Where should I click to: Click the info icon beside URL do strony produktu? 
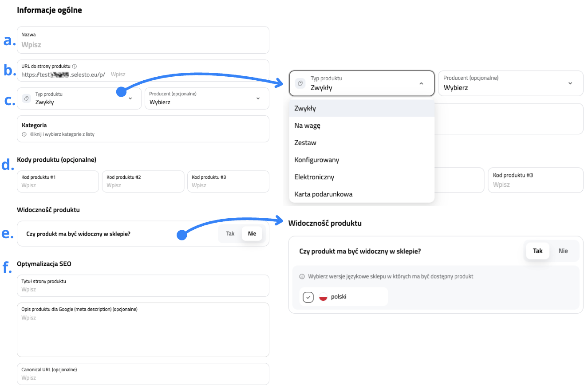tap(75, 66)
